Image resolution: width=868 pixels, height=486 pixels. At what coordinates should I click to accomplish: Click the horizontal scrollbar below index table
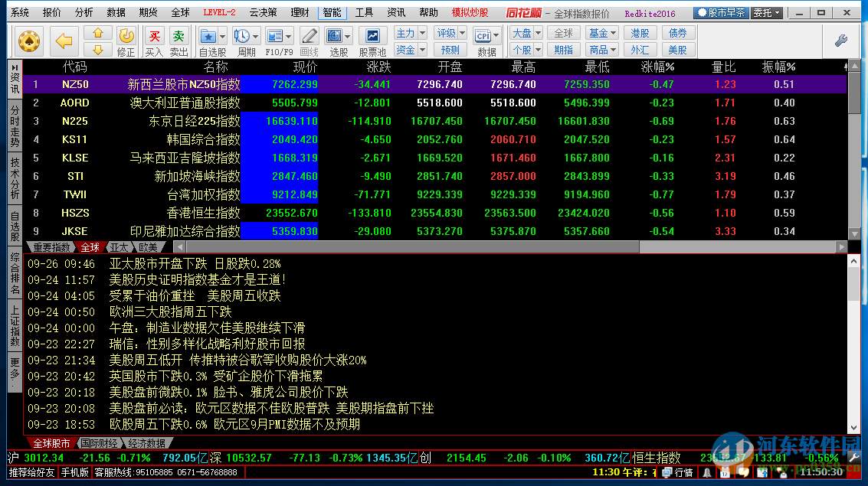(x=460, y=247)
